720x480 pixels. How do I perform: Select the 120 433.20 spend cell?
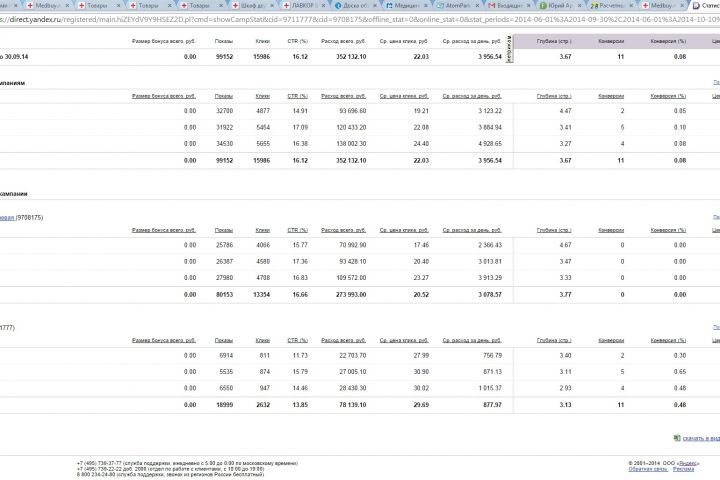point(351,128)
